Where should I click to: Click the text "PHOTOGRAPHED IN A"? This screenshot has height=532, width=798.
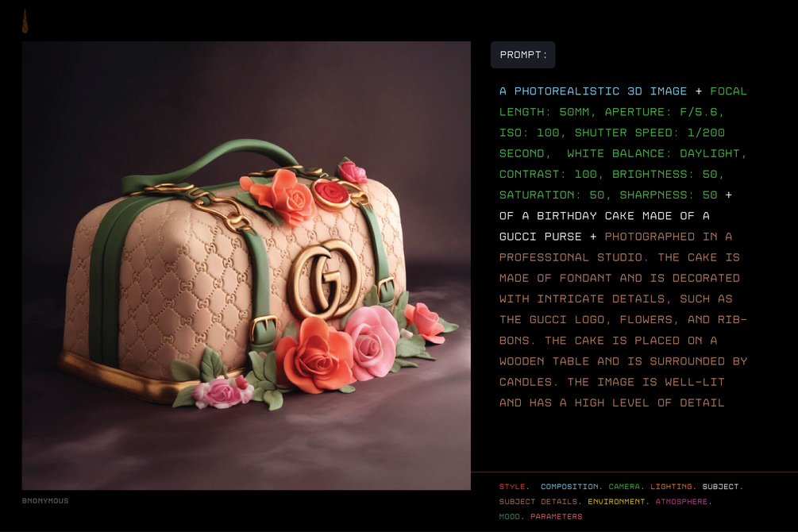669,237
